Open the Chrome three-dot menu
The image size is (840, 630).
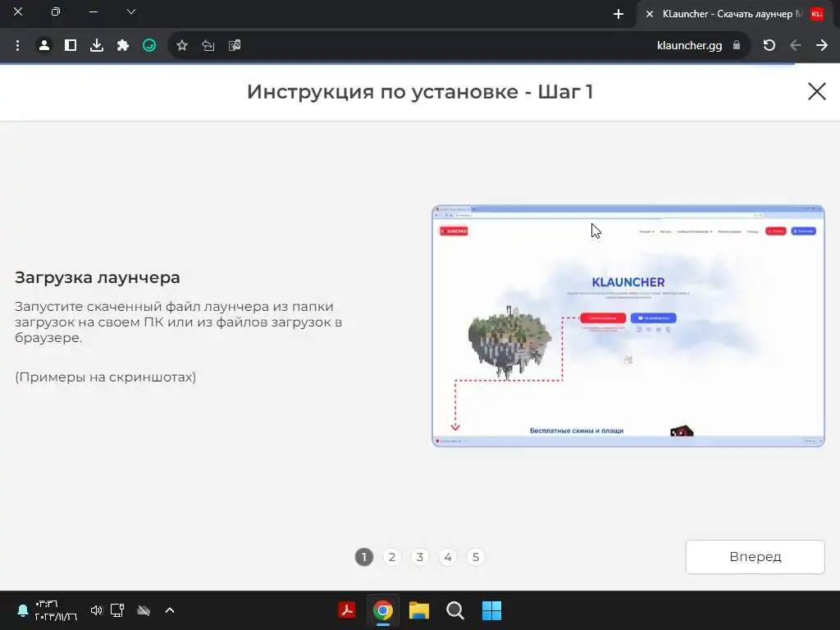click(x=18, y=46)
